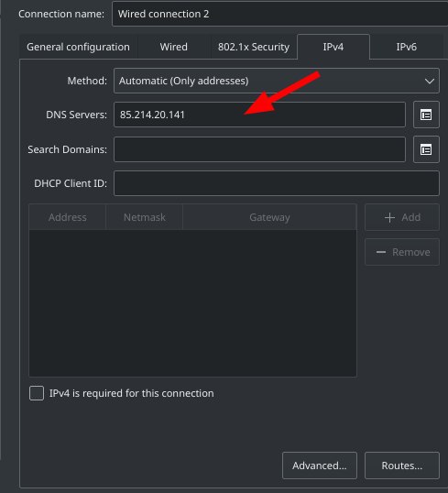Open the Search Domains list editor icon
Image resolution: width=448 pixels, height=493 pixels.
(x=426, y=149)
